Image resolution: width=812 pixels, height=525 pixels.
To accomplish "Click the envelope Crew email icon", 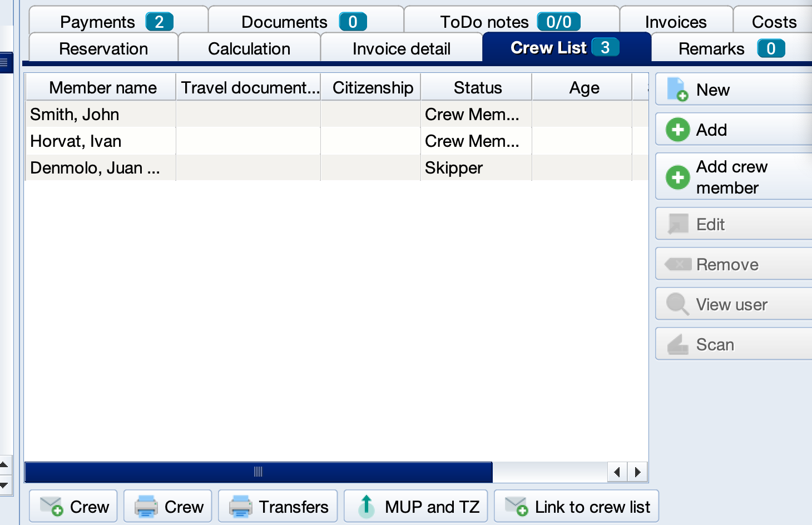I will (x=52, y=507).
